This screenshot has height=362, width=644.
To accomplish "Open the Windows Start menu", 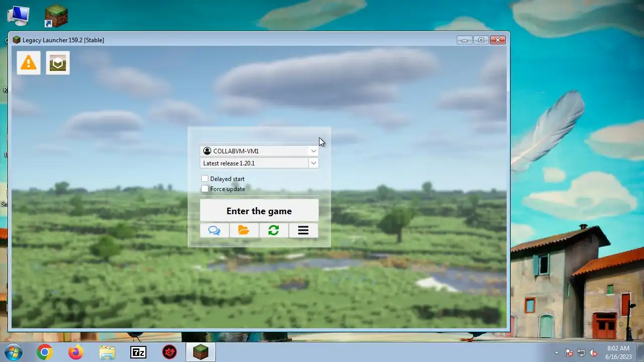I will (13, 352).
